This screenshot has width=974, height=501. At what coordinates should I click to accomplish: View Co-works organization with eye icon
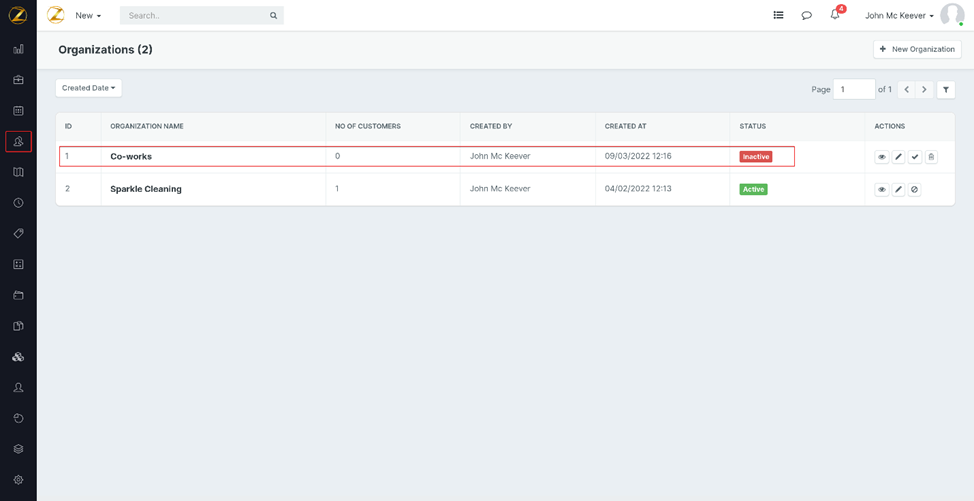tap(881, 157)
